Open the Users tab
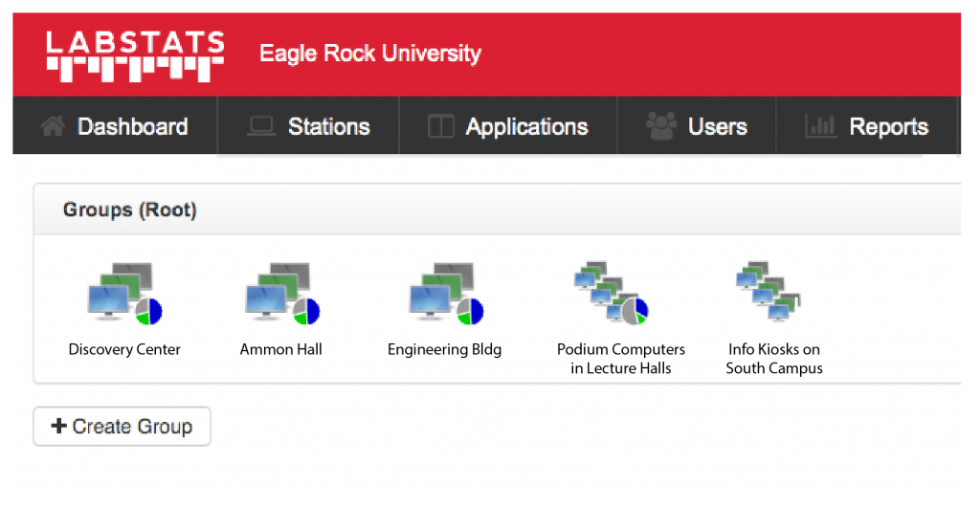Viewport: 980px width, 507px height. tap(697, 126)
